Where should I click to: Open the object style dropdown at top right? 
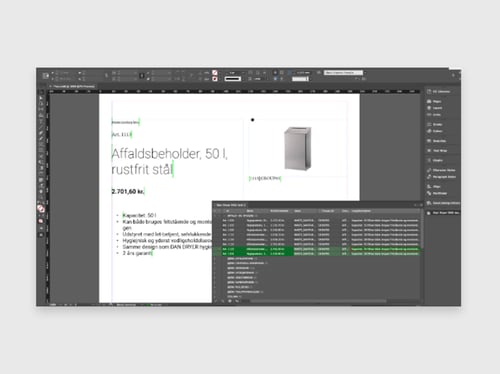click(x=343, y=72)
